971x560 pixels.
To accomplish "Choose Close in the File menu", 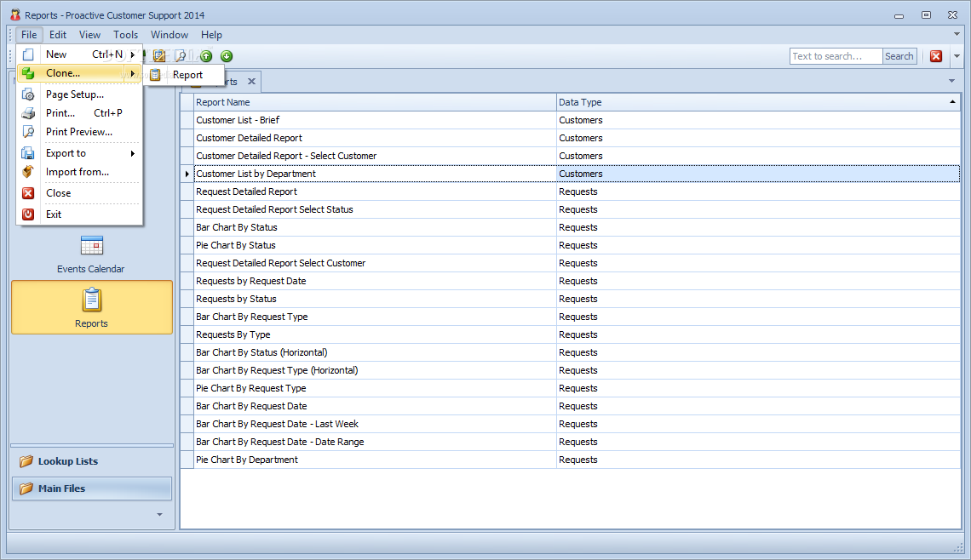I will coord(79,193).
